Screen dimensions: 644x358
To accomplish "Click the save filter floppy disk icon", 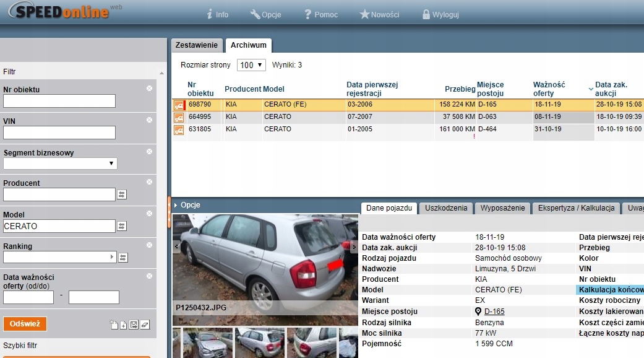I will [x=134, y=325].
